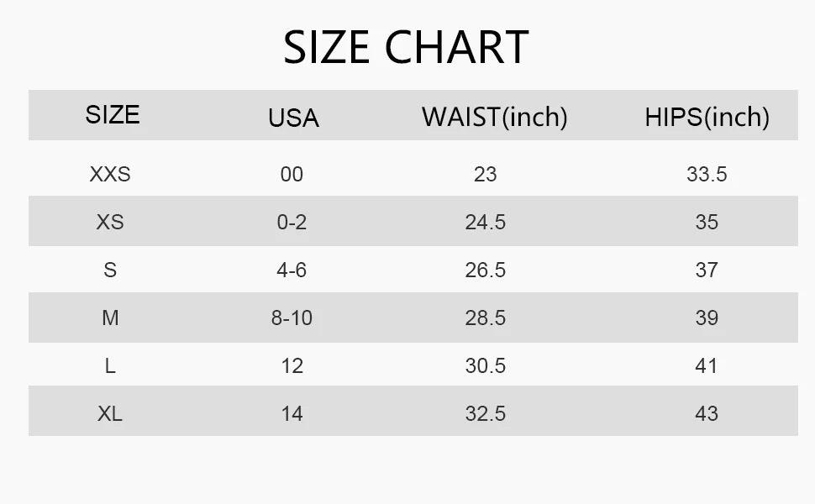Viewport: 815px width, 504px height.
Task: Select the USA 4-6 cell
Action: 292,270
